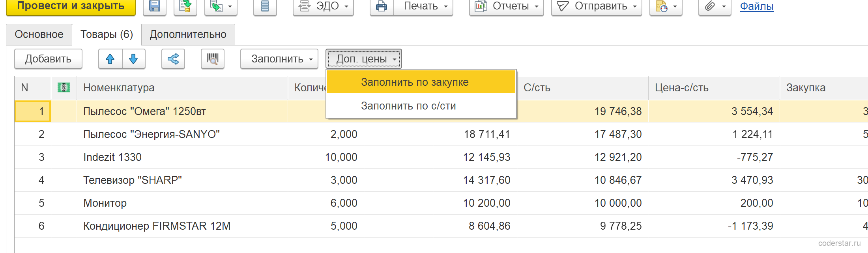Click price cell 10 200,00
Viewport: 868px width, 253px height.
[487, 203]
